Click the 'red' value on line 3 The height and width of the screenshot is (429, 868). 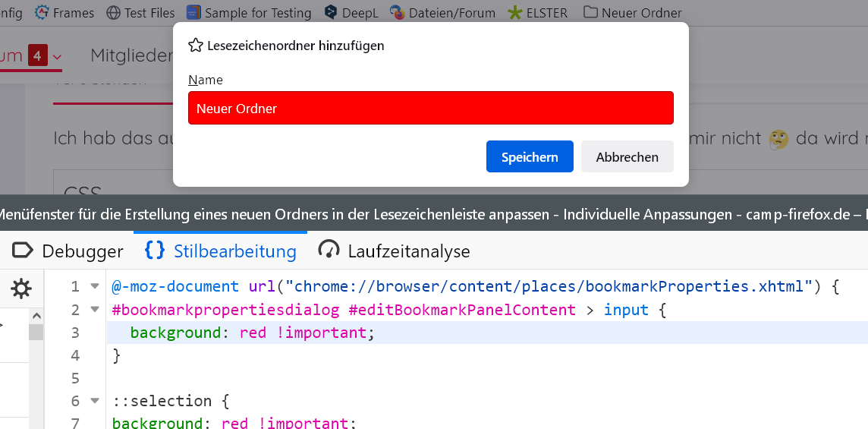pos(253,333)
